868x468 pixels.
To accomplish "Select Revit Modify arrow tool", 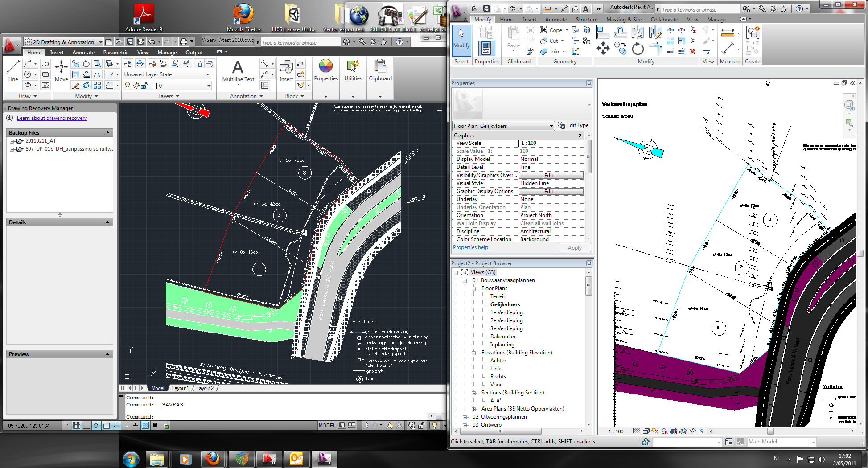I will tap(461, 38).
